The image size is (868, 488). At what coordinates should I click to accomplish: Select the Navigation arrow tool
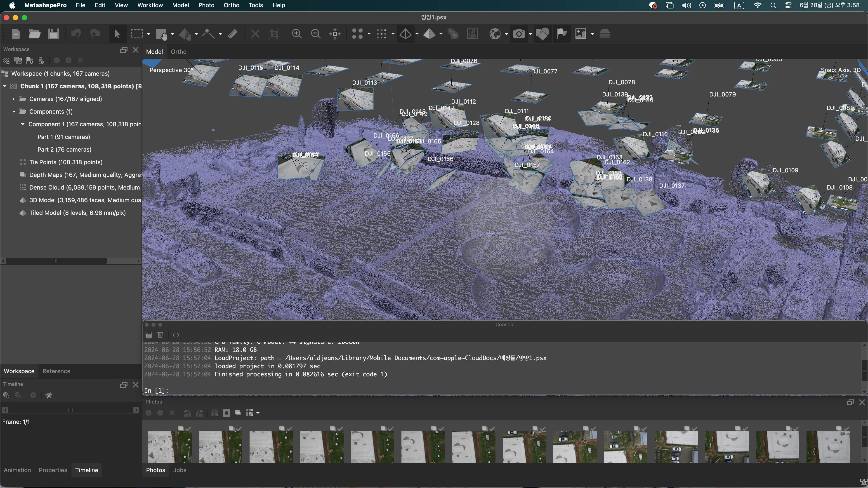(x=117, y=34)
